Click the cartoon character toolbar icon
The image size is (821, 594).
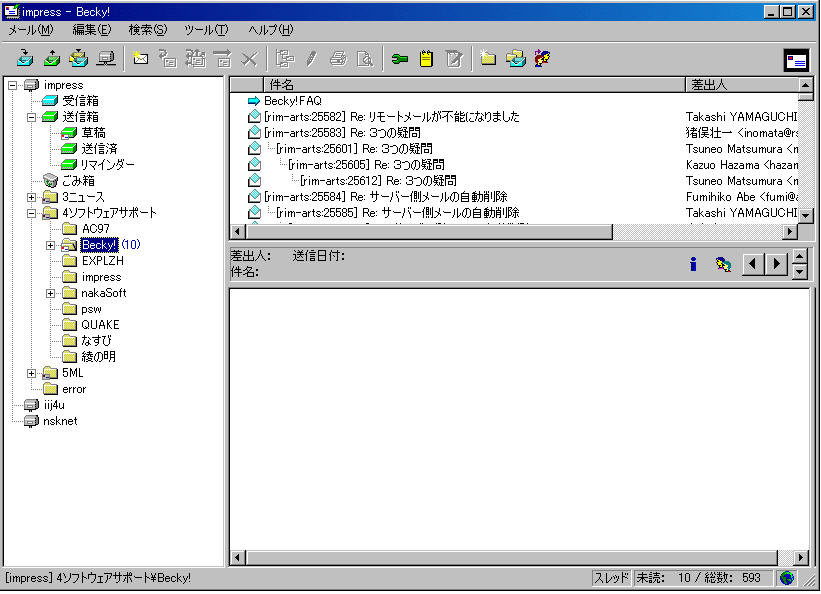coord(542,58)
